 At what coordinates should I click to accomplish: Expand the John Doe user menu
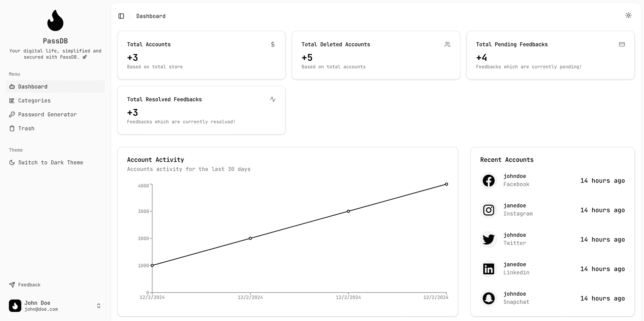click(99, 306)
